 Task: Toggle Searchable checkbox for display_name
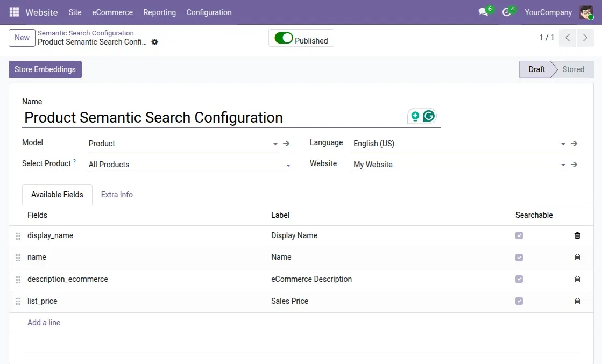point(519,235)
